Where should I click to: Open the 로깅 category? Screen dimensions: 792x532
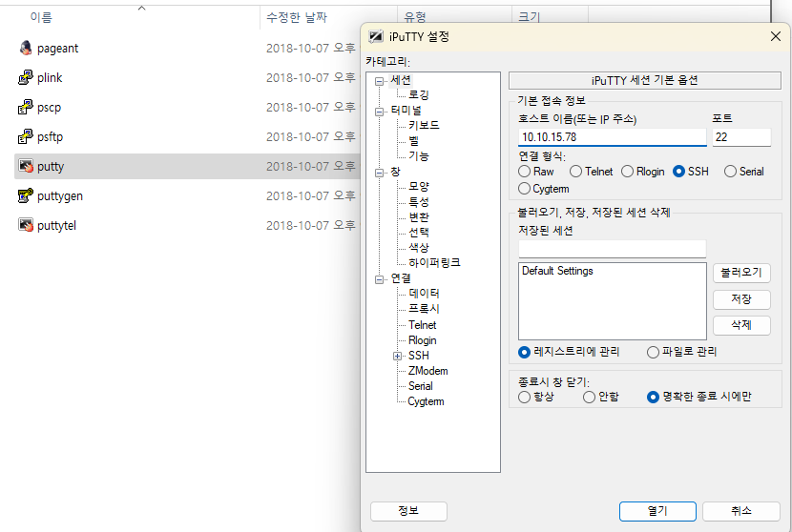coord(419,95)
